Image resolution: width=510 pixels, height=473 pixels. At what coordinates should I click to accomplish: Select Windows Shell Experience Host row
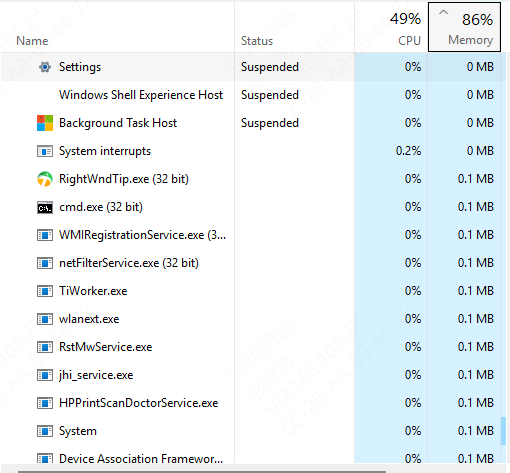[x=253, y=95]
